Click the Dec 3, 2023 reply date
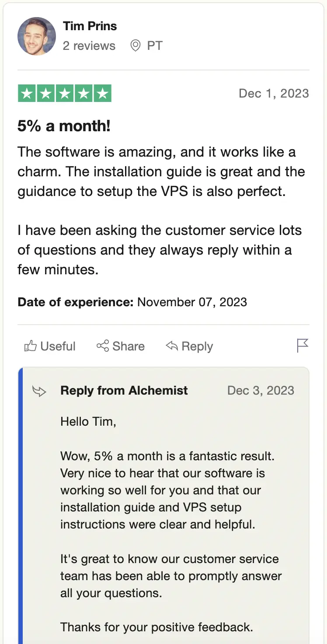327x644 pixels. click(x=261, y=391)
